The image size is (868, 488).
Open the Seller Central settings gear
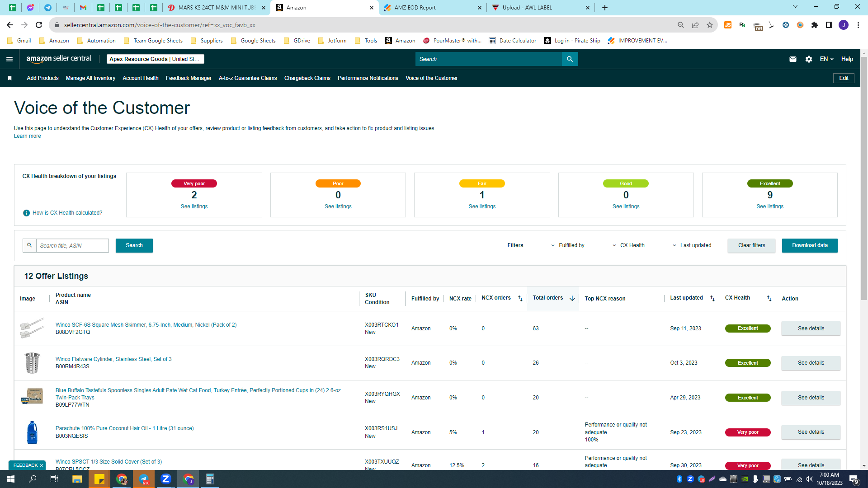[809, 59]
